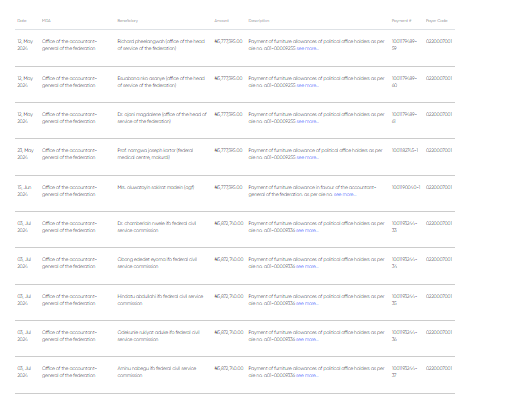
Task: Click the MDA column header
Action: [x=46, y=21]
